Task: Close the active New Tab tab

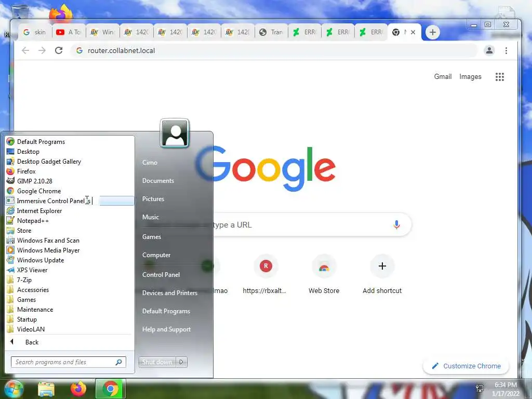Action: click(x=413, y=32)
